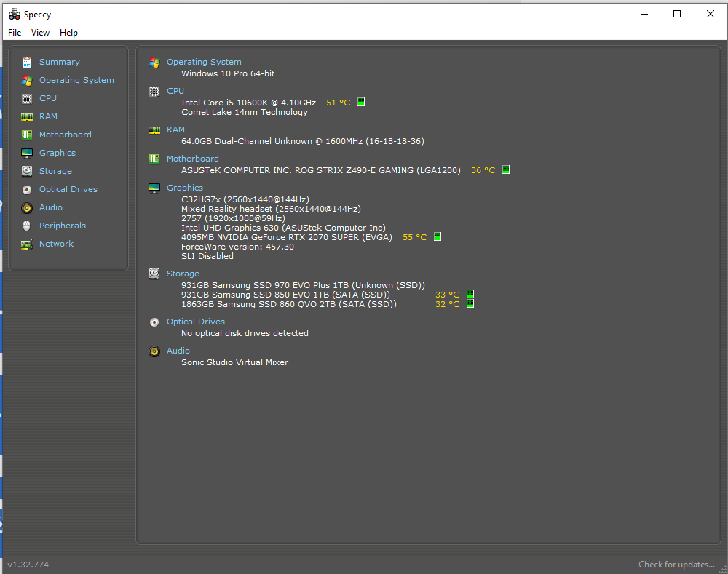Click the Optical Drives heading link in summary
Viewport: 728px width, 574px height.
[195, 321]
